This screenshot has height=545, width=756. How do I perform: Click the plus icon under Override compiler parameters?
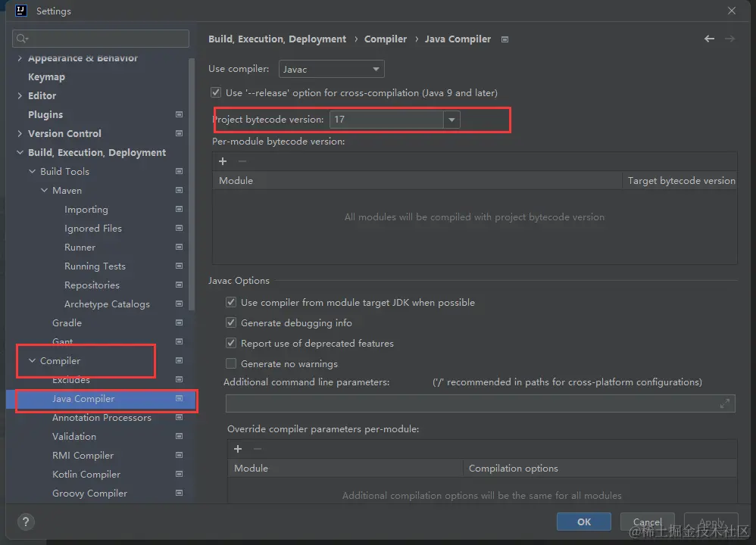click(238, 449)
